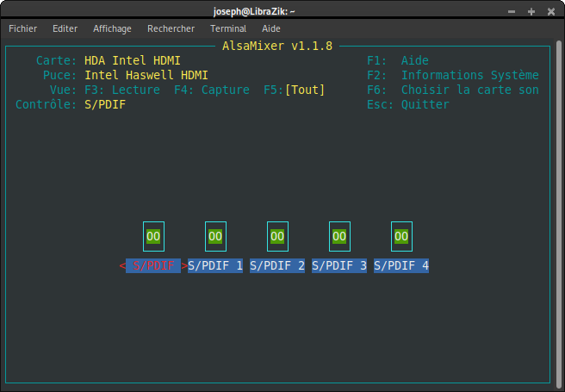The width and height of the screenshot is (565, 392).
Task: Switch view to F3: Lecture
Action: tap(122, 90)
